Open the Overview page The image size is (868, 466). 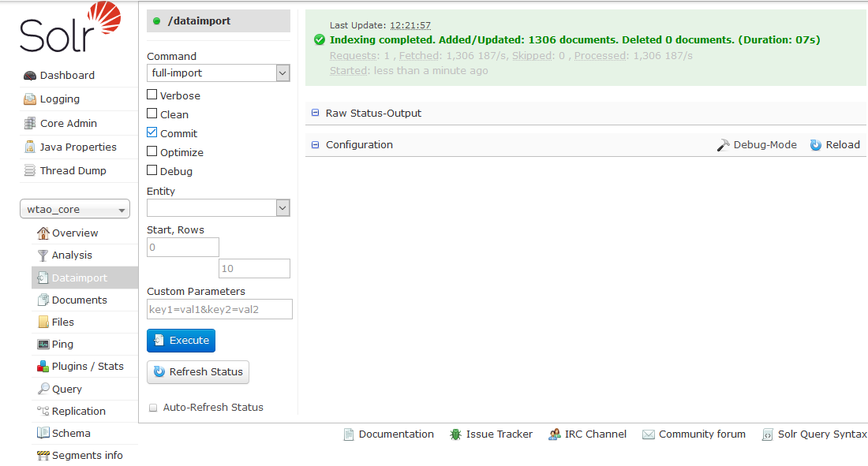(75, 233)
